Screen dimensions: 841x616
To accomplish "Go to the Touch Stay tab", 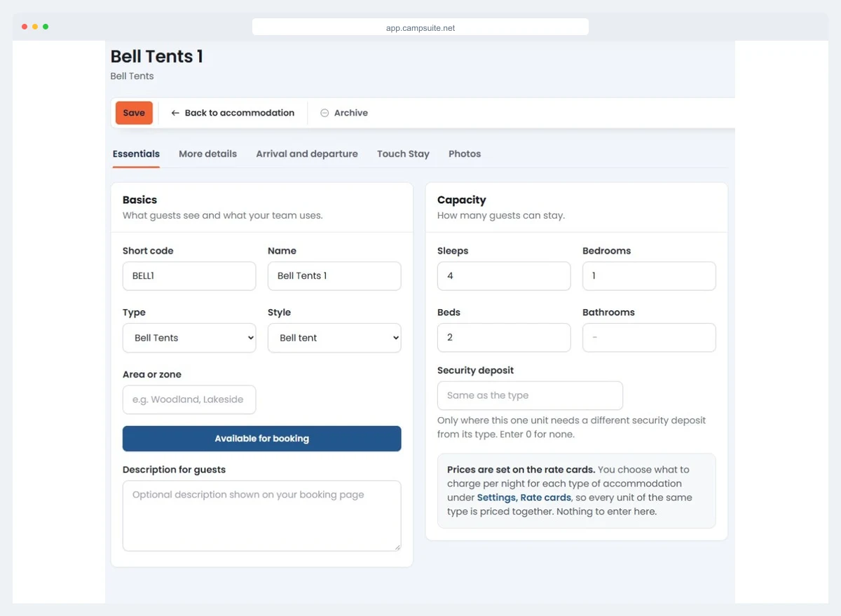I will click(x=403, y=153).
